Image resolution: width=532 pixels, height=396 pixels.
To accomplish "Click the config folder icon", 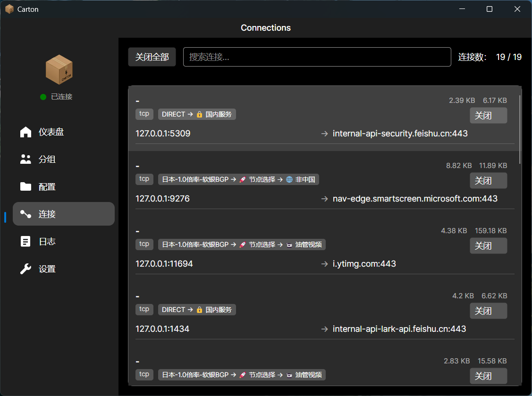I will click(x=25, y=186).
